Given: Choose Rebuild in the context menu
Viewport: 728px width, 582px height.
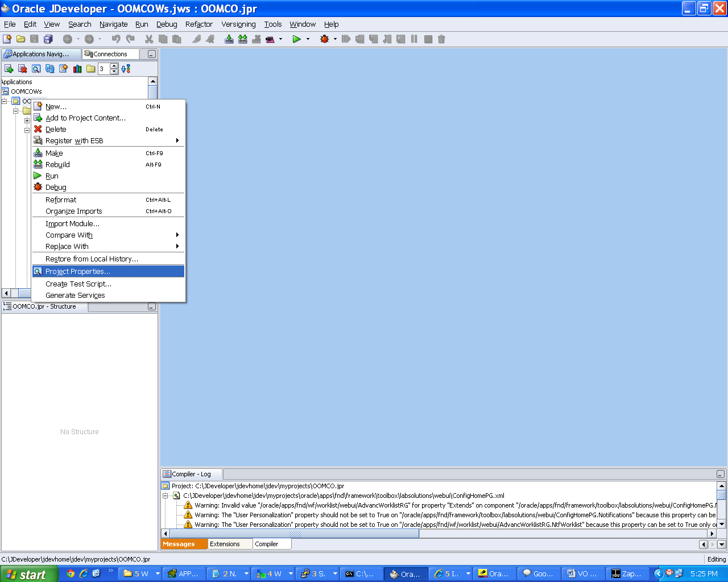Looking at the screenshot, I should [109, 165].
